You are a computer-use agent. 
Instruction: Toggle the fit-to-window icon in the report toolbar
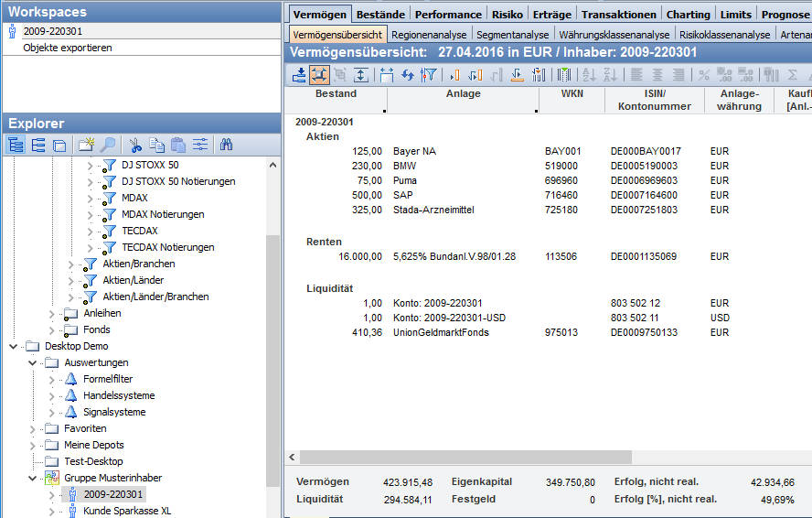[x=319, y=75]
